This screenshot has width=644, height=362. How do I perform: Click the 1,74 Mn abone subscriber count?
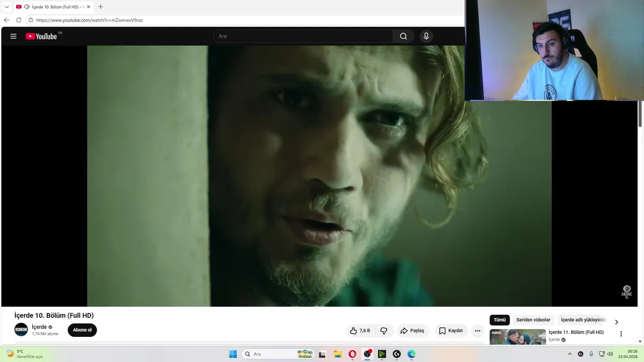click(x=45, y=334)
